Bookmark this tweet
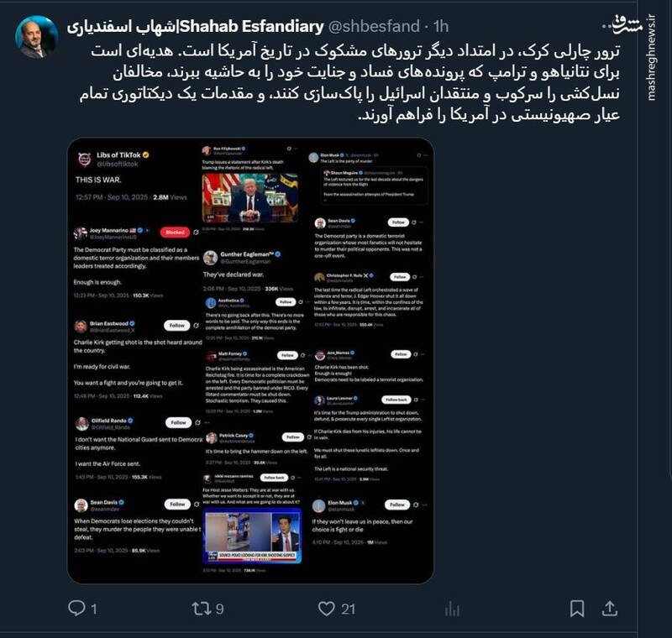This screenshot has width=672, height=638. [x=577, y=609]
